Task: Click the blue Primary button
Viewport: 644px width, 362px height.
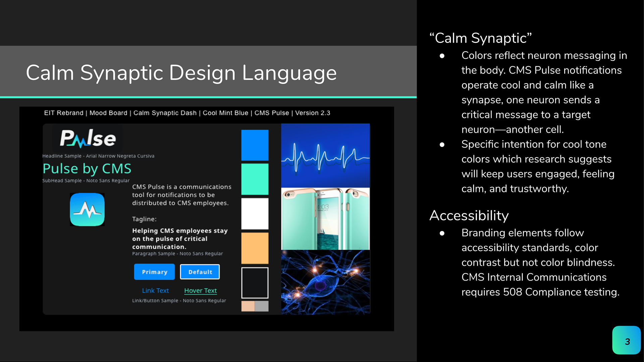Action: tap(154, 272)
